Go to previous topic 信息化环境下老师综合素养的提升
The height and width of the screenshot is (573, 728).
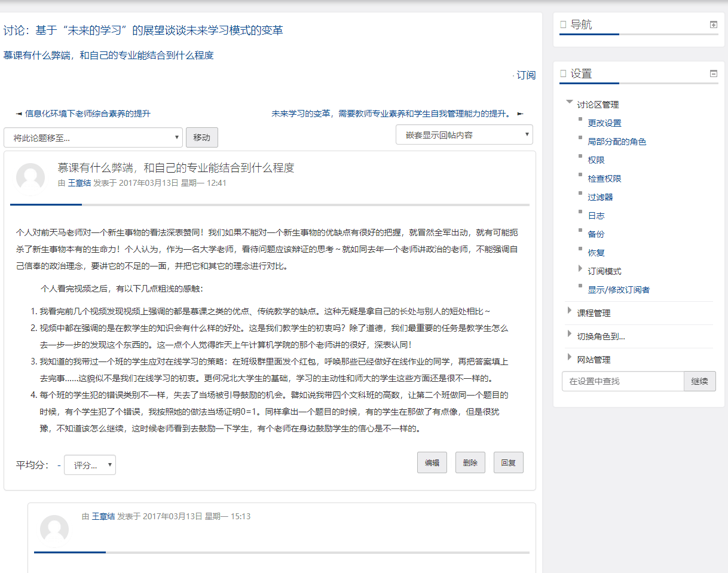pyautogui.click(x=87, y=114)
